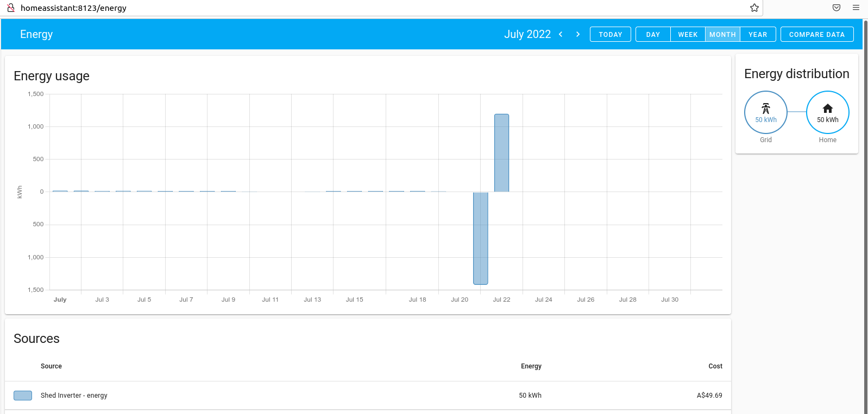Click the Energy column header
The width and height of the screenshot is (868, 414).
(x=531, y=366)
